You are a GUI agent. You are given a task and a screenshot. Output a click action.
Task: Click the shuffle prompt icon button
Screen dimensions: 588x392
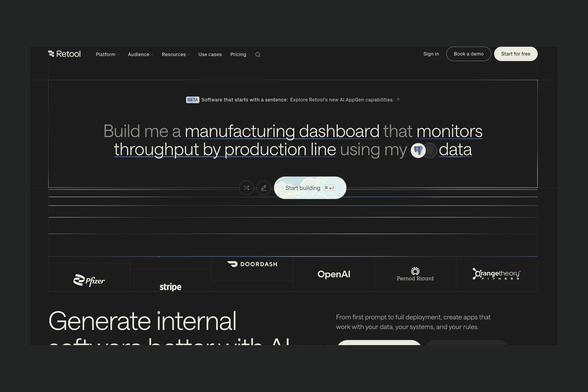246,188
